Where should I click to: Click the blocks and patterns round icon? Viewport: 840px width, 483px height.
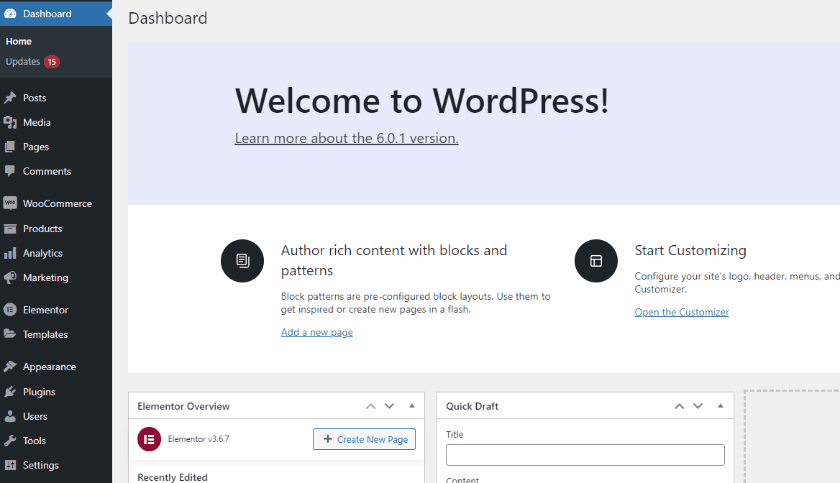[242, 261]
